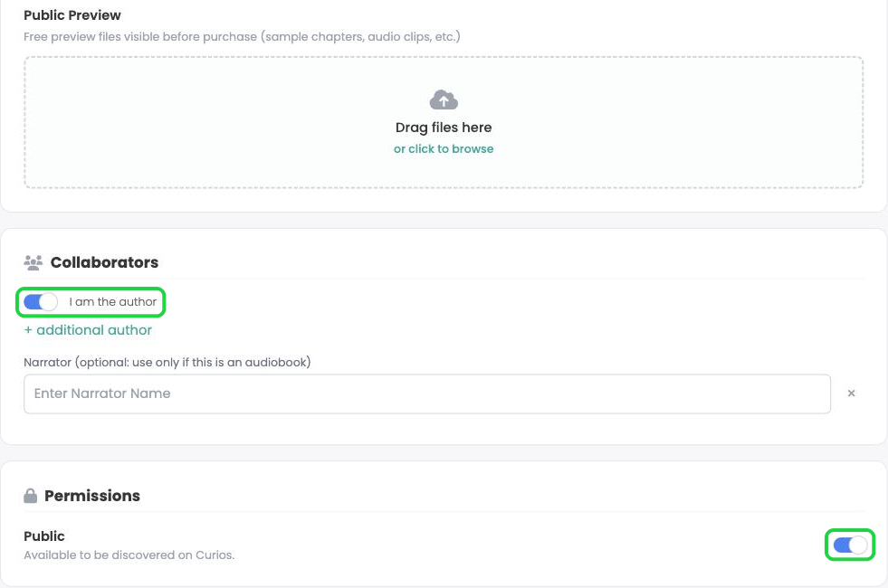Click the Collaborators section heading
The height and width of the screenshot is (588, 888).
point(104,262)
